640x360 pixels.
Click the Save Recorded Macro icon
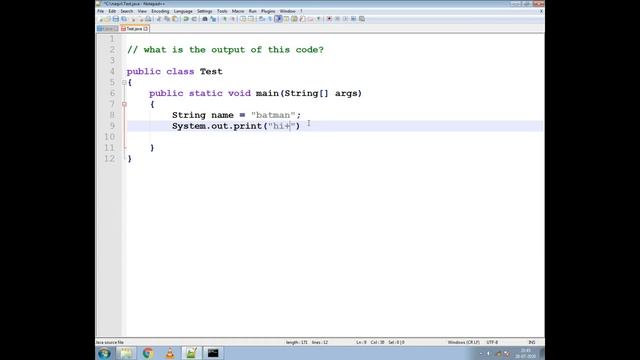[362, 19]
